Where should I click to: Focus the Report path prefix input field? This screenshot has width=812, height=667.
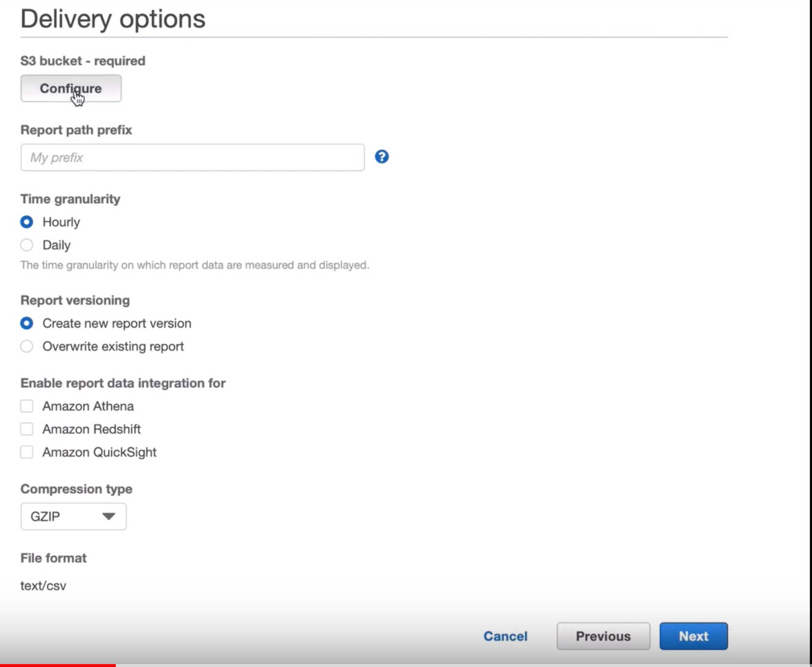pyautogui.click(x=192, y=158)
